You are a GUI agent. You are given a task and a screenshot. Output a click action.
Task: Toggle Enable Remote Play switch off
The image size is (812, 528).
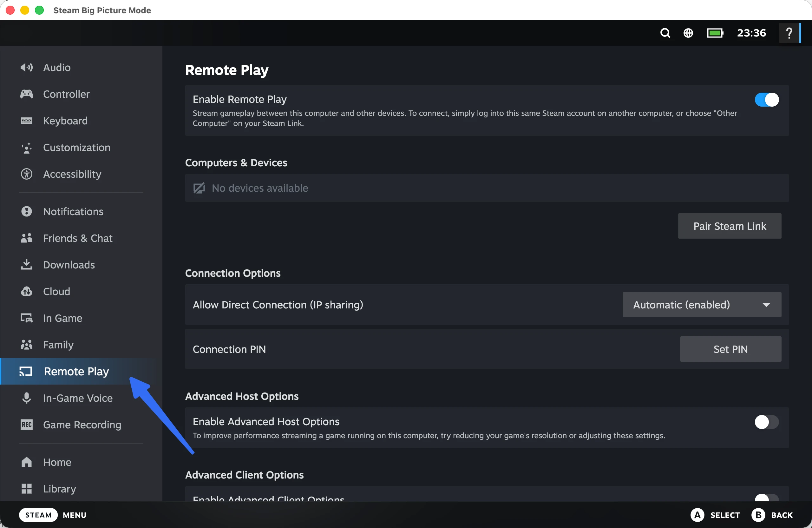pyautogui.click(x=767, y=100)
